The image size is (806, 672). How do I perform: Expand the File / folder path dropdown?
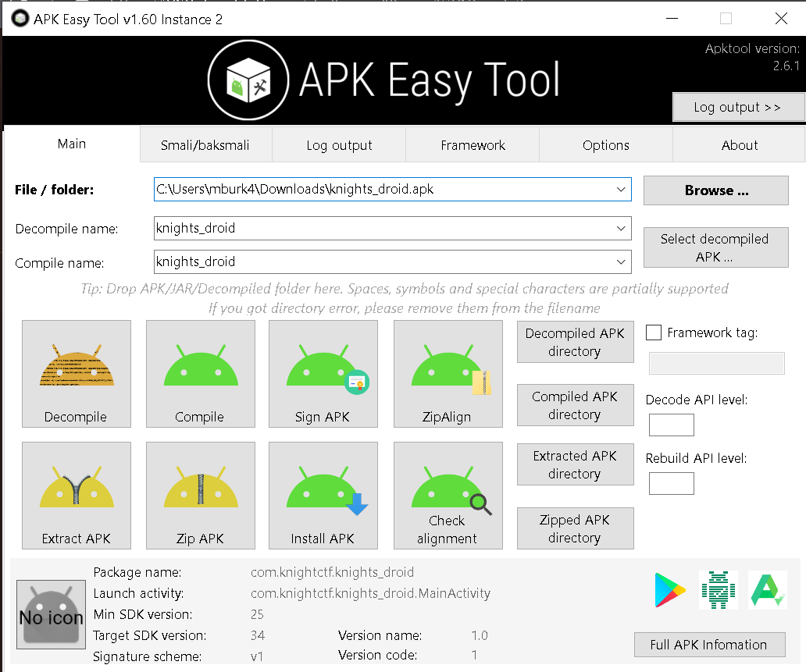click(621, 189)
